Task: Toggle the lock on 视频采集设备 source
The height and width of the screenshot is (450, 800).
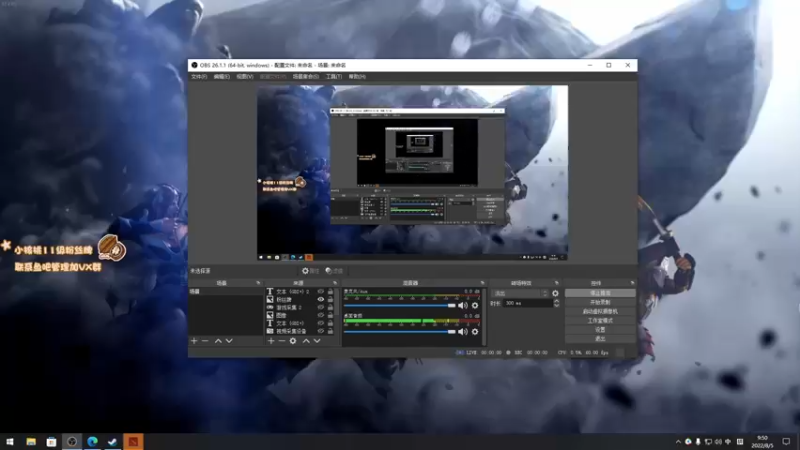Action: tap(330, 331)
